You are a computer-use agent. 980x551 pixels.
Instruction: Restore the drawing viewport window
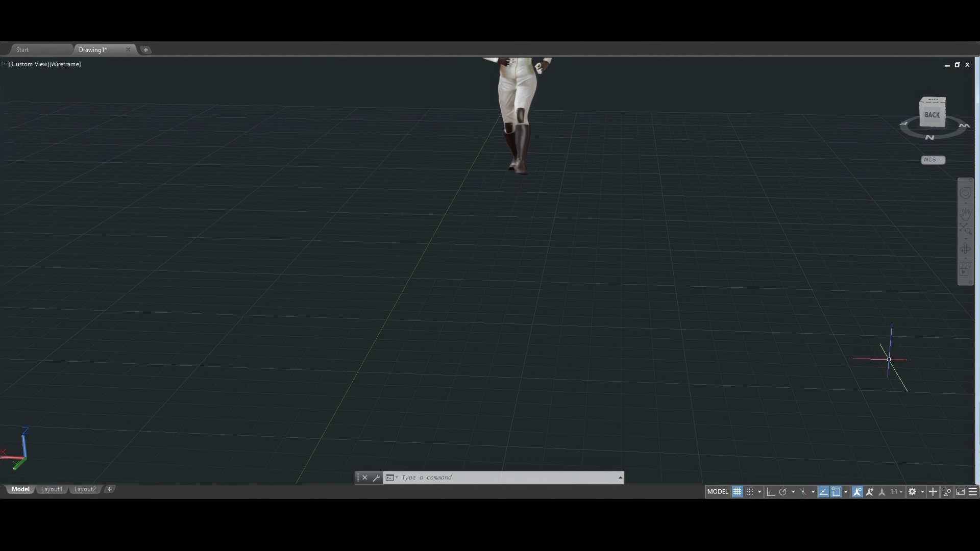[958, 65]
